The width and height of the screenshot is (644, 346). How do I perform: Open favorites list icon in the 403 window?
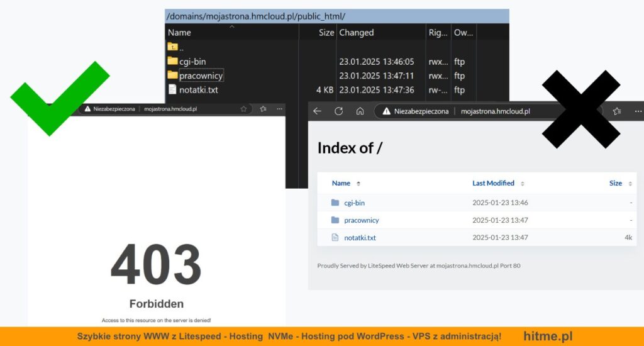pos(262,109)
